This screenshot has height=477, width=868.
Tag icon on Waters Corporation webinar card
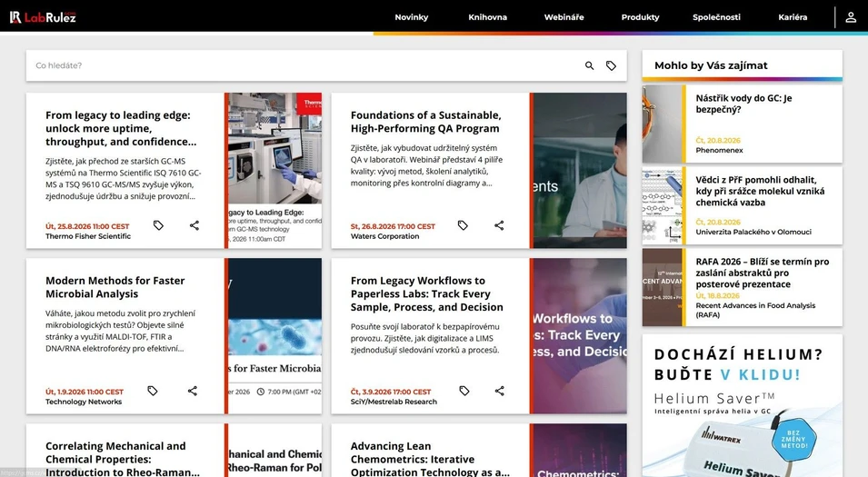(x=463, y=225)
